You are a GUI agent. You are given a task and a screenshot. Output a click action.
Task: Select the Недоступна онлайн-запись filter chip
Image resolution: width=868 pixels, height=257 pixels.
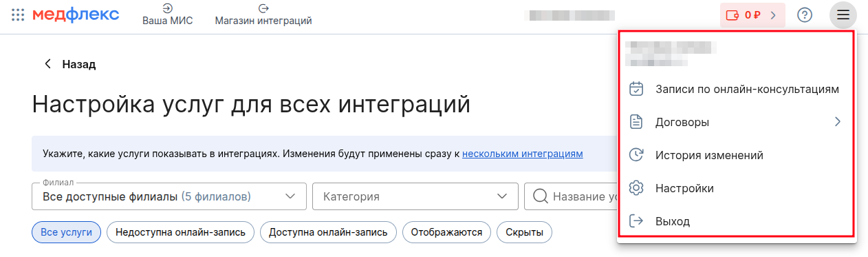tap(181, 232)
